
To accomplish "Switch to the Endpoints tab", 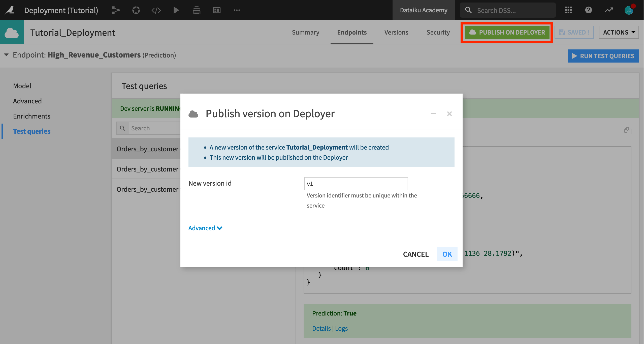I will coord(352,32).
